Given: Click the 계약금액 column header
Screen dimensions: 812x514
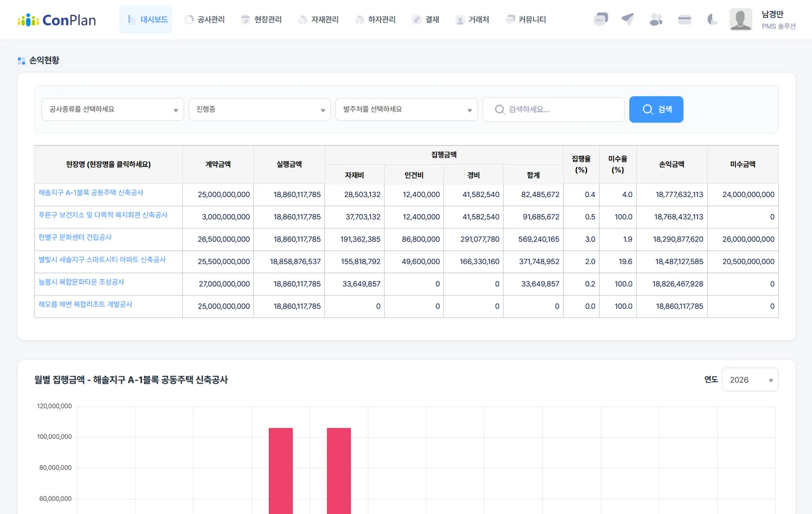Looking at the screenshot, I should [218, 165].
